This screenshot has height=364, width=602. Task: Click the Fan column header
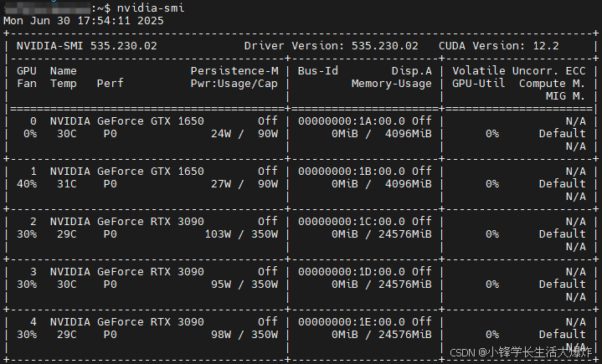coord(27,84)
